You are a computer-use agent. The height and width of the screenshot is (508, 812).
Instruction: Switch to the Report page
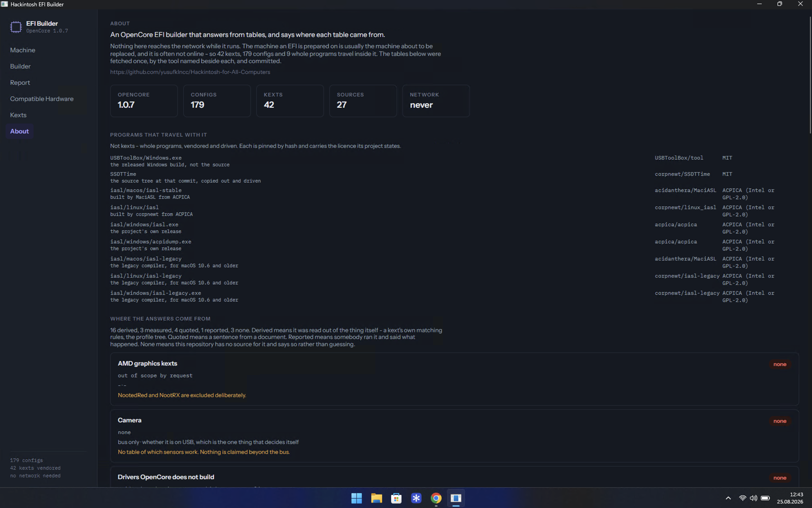[20, 83]
